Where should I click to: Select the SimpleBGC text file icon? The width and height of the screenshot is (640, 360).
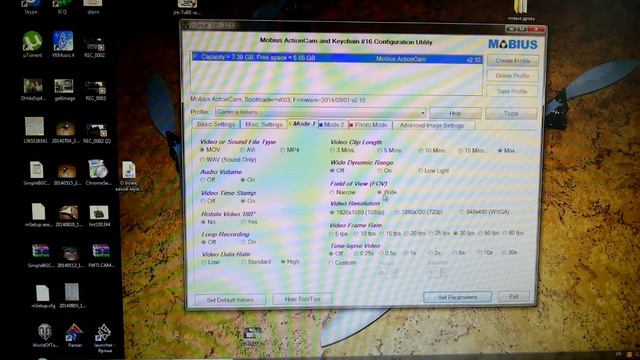point(36,173)
